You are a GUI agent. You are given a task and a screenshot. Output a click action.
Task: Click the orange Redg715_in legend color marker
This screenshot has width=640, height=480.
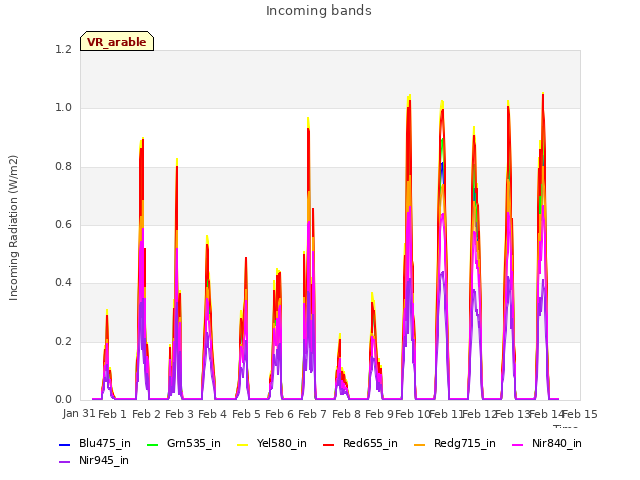pos(420,444)
